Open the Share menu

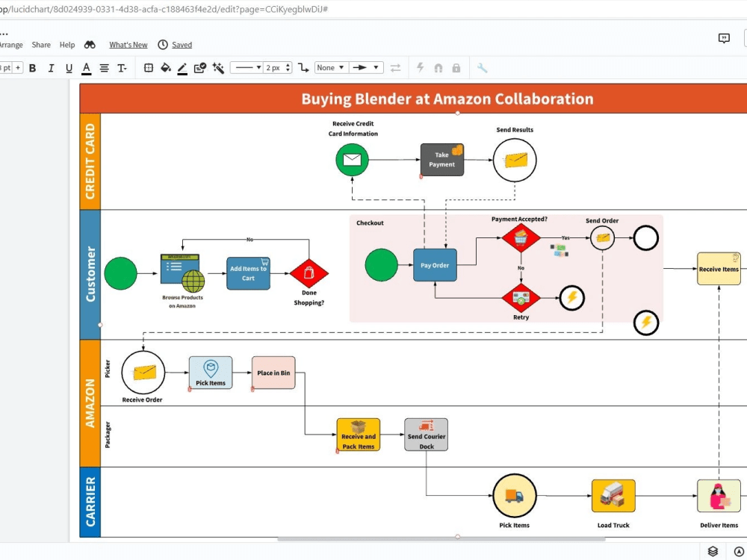tap(41, 45)
